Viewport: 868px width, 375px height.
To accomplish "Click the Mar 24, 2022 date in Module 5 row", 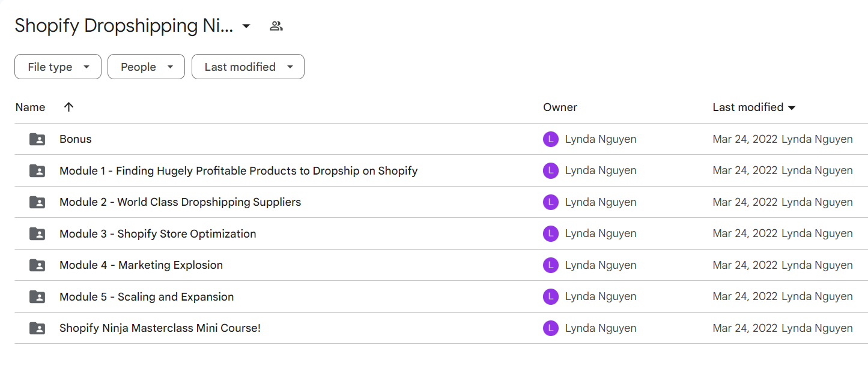I will click(745, 296).
